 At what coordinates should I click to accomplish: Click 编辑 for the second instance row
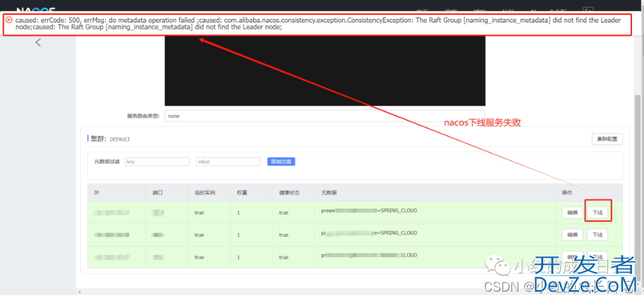572,235
